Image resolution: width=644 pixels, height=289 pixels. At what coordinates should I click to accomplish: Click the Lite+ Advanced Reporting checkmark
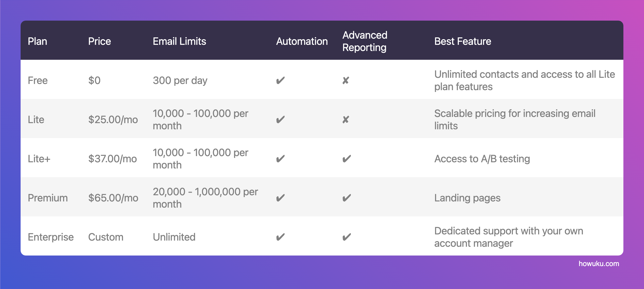[x=346, y=159]
